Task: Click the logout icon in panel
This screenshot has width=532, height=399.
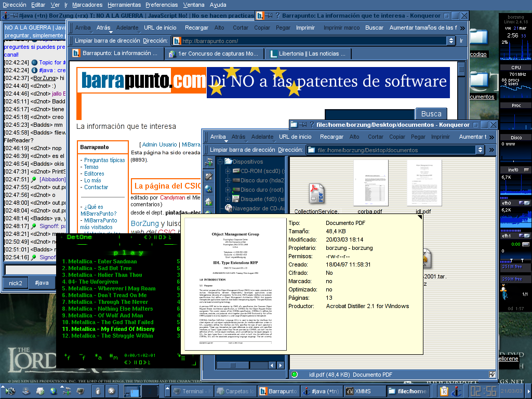Action: pos(111,391)
